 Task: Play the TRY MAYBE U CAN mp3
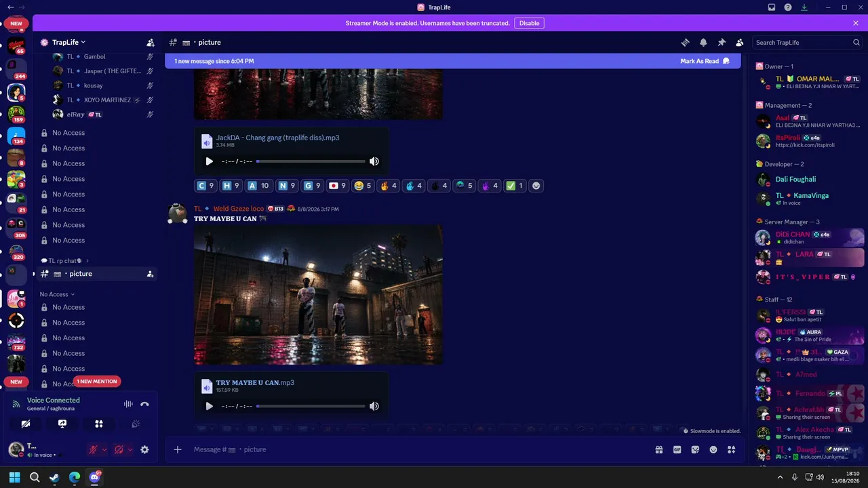209,406
